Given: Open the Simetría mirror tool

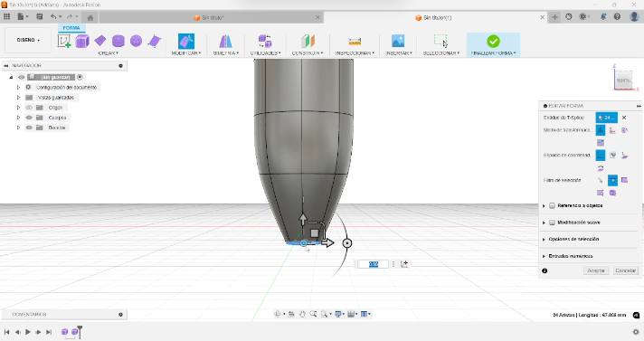Looking at the screenshot, I should [x=225, y=41].
